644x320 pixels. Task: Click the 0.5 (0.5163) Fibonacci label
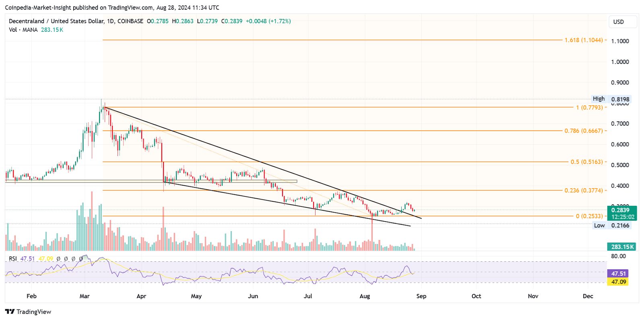point(587,162)
